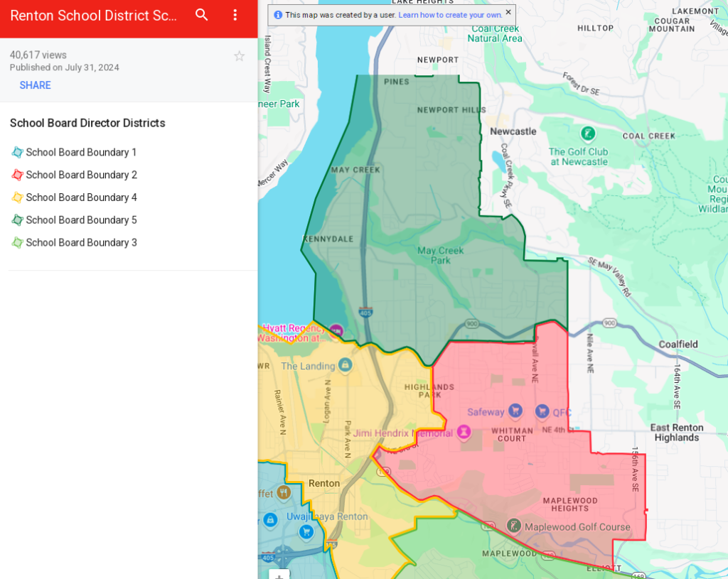Star this map as a favorite
The width and height of the screenshot is (728, 579).
[x=240, y=56]
